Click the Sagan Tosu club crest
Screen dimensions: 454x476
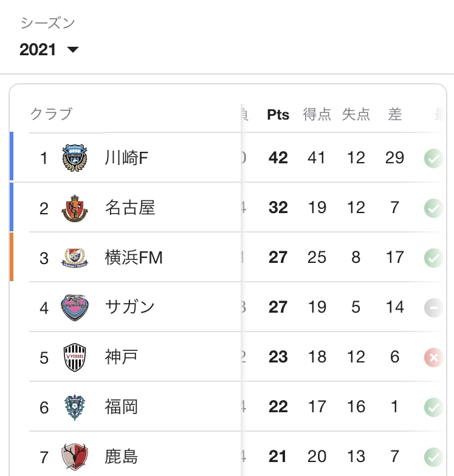click(x=75, y=307)
